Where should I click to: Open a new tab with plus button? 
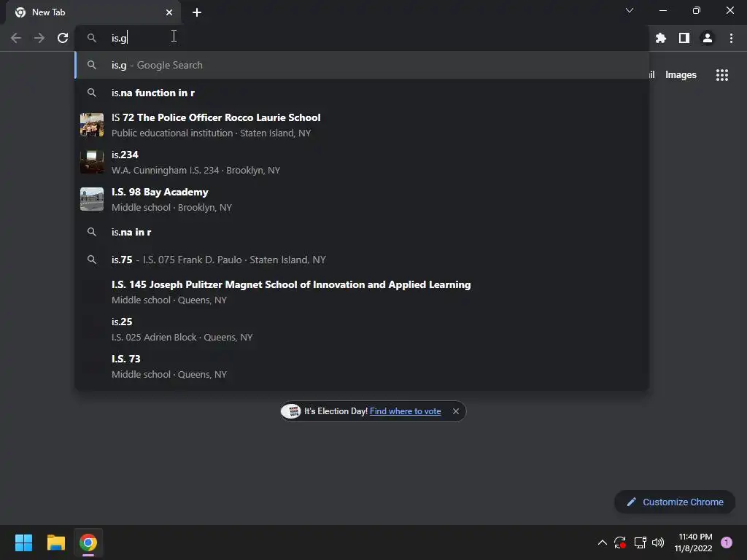point(197,12)
